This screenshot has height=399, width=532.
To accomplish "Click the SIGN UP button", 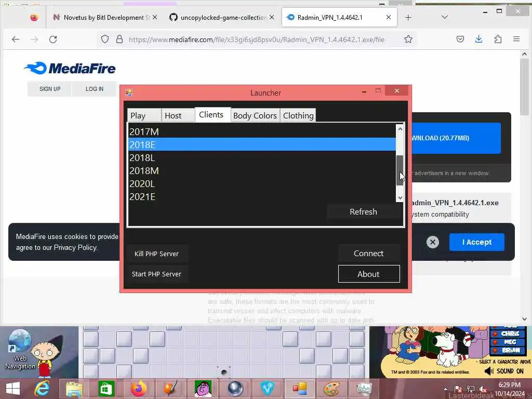I will point(50,89).
